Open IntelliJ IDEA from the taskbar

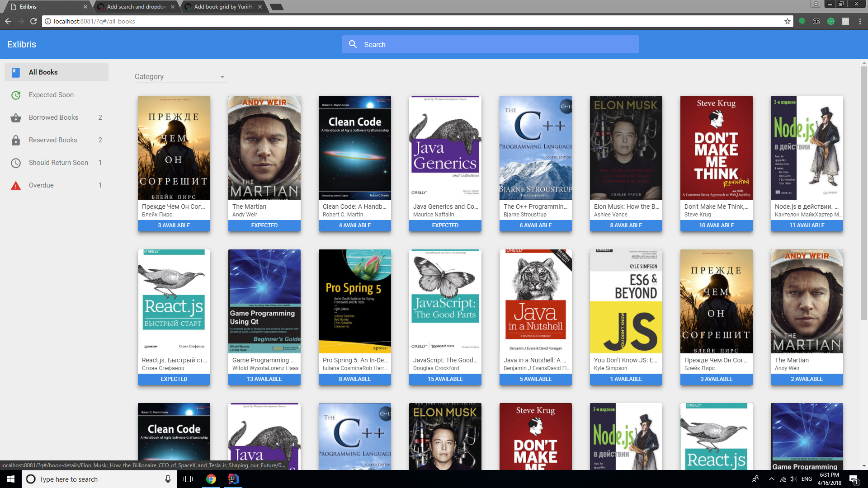click(233, 479)
